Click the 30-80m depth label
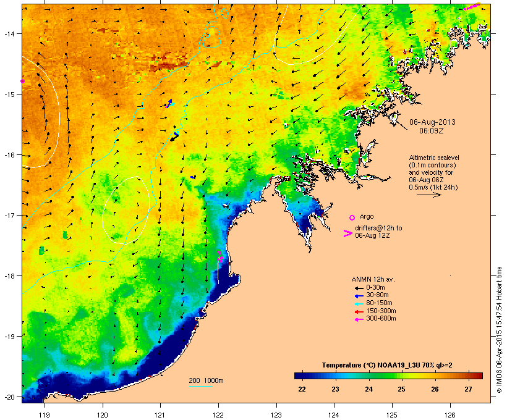Image resolution: width=507 pixels, height=420 pixels. (377, 295)
